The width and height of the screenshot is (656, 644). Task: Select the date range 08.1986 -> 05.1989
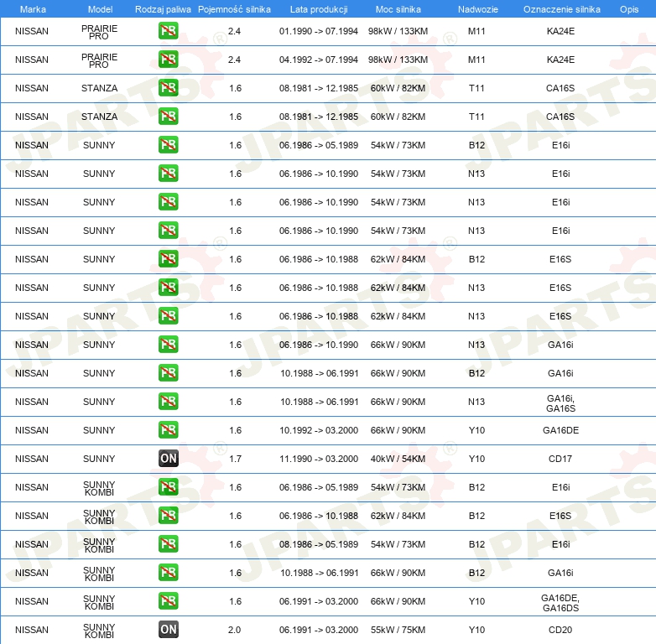coord(319,544)
